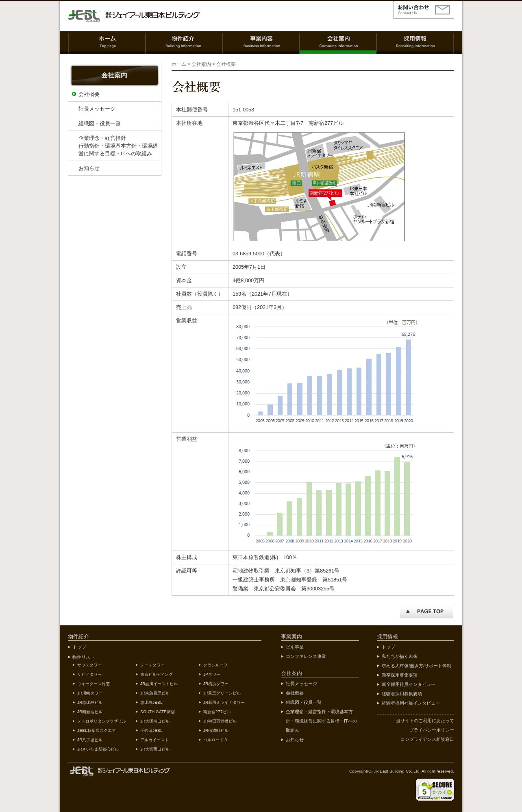Click footer link 組織図・役員一覧
The width and height of the screenshot is (522, 812).
304,703
